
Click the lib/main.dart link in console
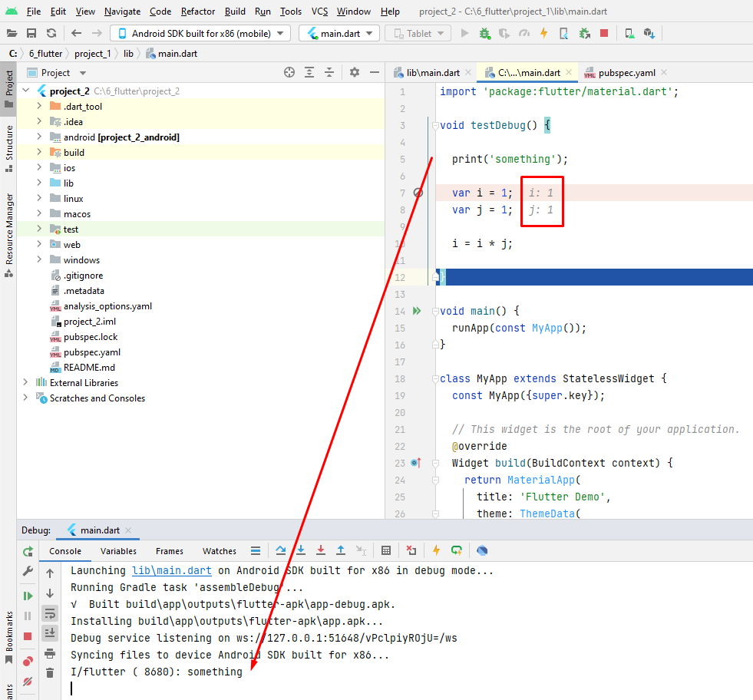171,570
